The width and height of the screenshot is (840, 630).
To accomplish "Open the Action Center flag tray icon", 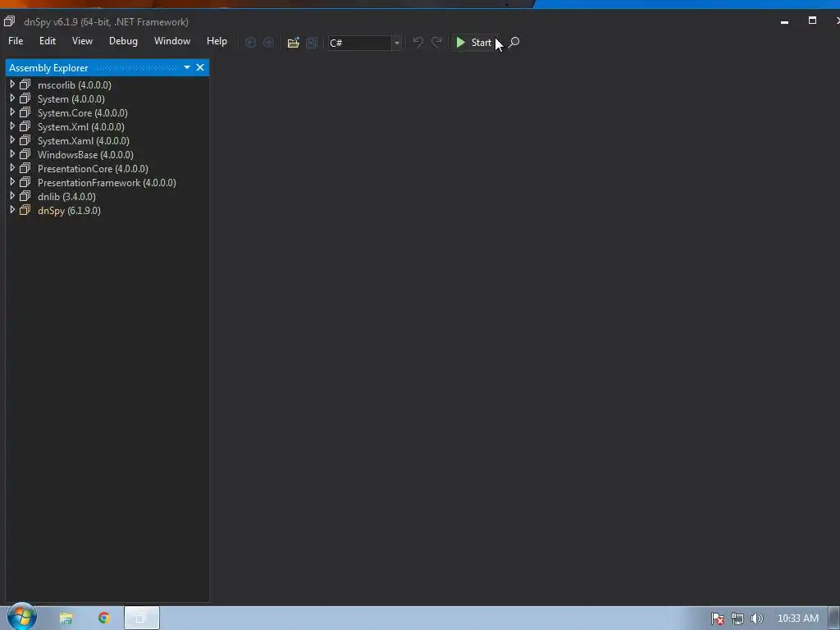I will [x=718, y=619].
